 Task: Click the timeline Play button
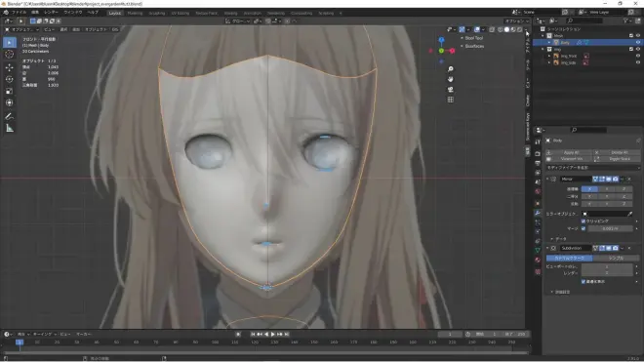point(272,334)
